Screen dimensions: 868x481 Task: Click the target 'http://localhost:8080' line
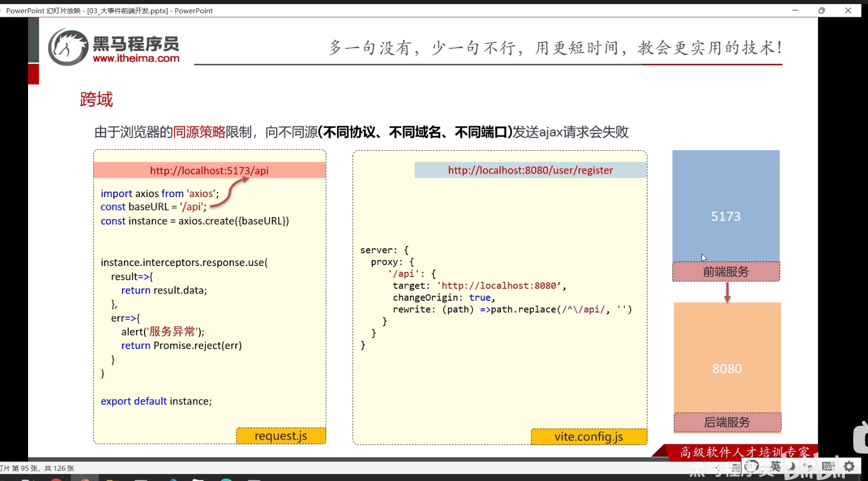479,286
